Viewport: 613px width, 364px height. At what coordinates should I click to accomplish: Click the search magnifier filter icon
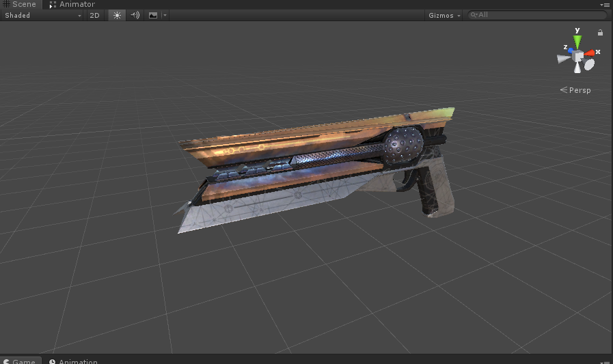[473, 15]
